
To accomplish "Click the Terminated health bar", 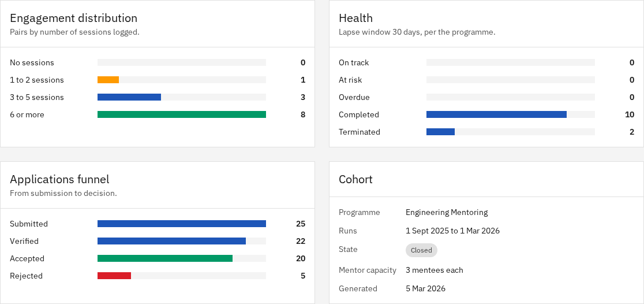I will point(440,132).
